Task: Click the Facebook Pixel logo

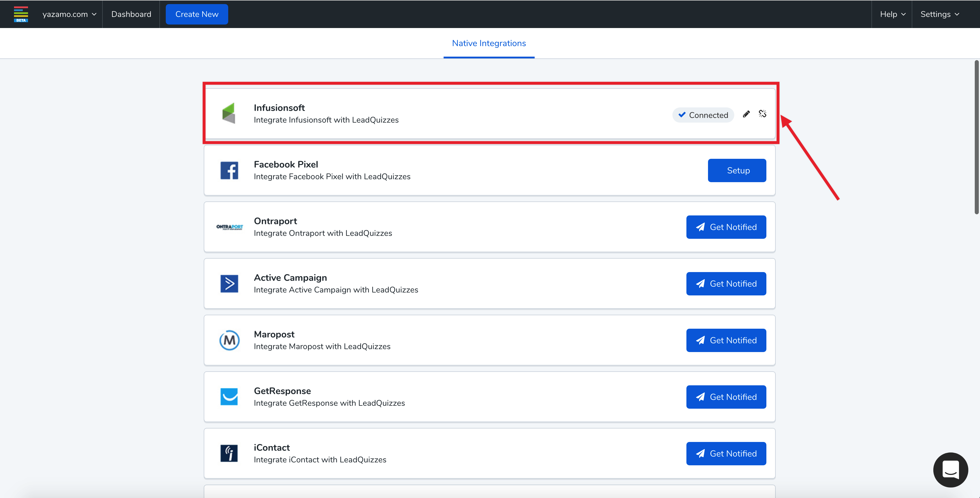Action: click(x=229, y=170)
